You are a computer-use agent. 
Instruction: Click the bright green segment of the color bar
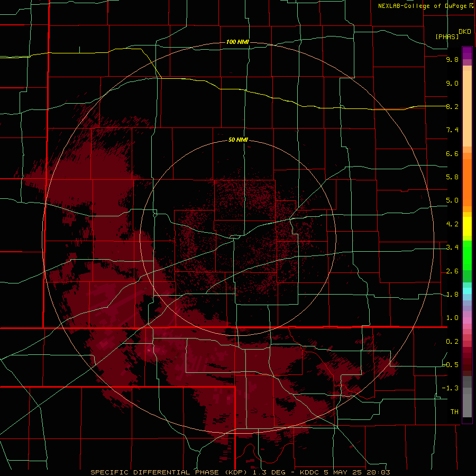[467, 255]
